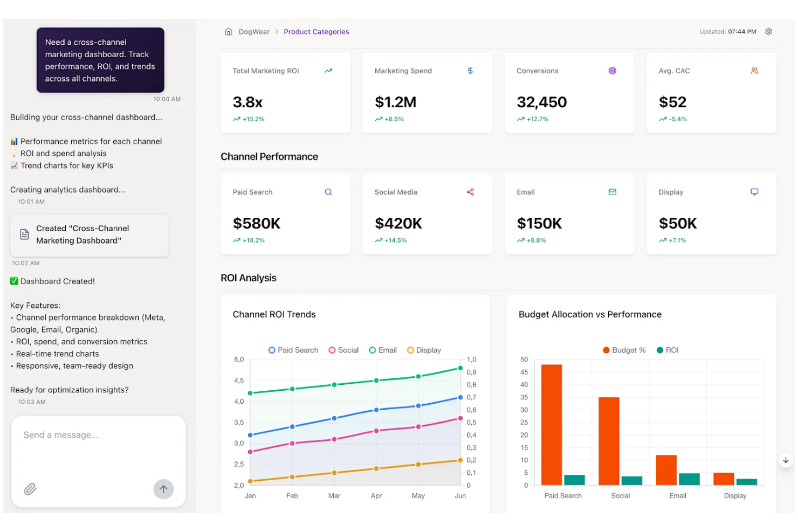Image resolution: width=798 pixels, height=532 pixels.
Task: Select the Total Marketing ROI card value 3.8x
Action: (x=247, y=102)
